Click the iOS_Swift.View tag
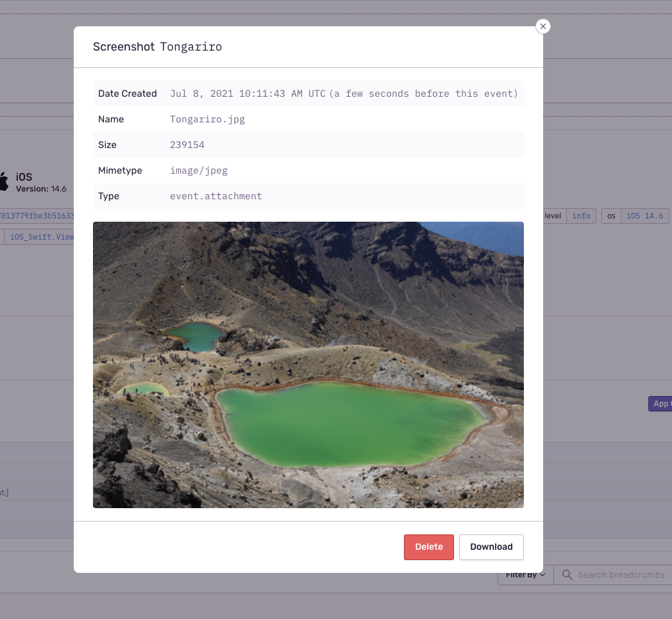The width and height of the screenshot is (672, 619). (41, 237)
